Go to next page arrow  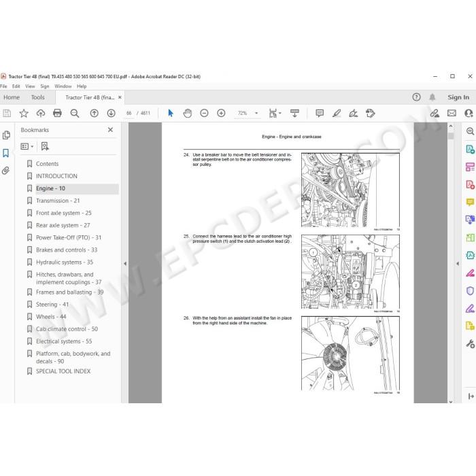click(x=111, y=114)
